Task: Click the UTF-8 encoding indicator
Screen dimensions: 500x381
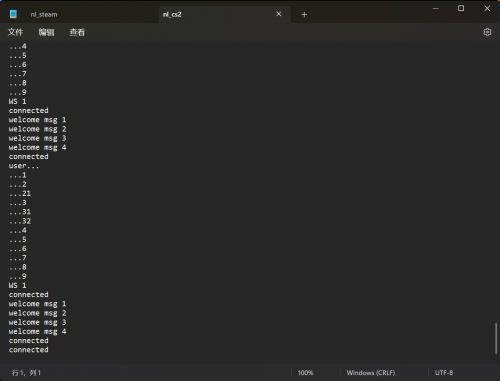Action: 444,373
